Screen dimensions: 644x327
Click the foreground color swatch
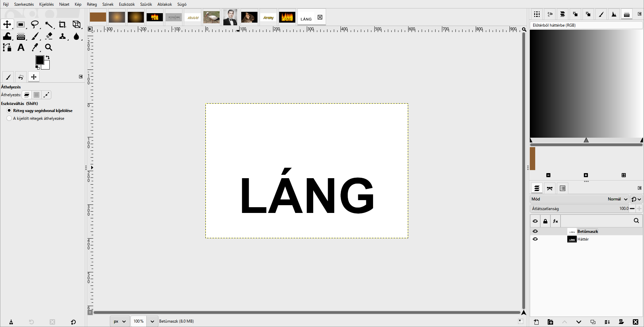(x=40, y=60)
